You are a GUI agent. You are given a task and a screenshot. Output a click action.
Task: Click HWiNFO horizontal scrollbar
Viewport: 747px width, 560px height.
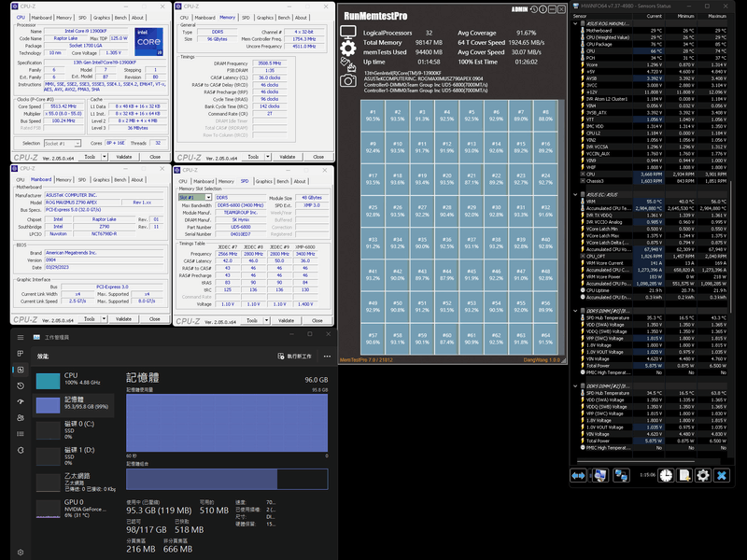click(x=636, y=461)
